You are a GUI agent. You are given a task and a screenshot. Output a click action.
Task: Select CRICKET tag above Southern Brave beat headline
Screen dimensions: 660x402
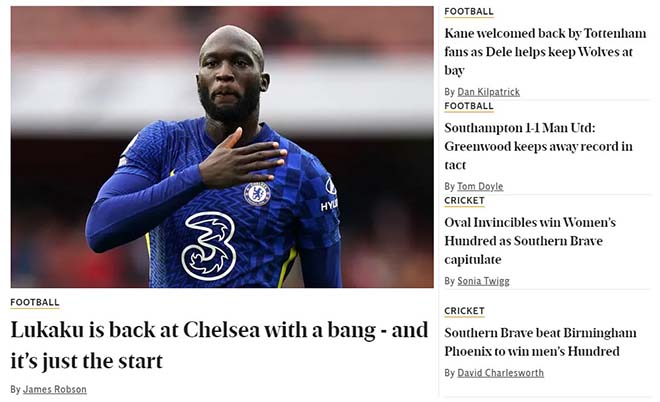[x=464, y=311]
